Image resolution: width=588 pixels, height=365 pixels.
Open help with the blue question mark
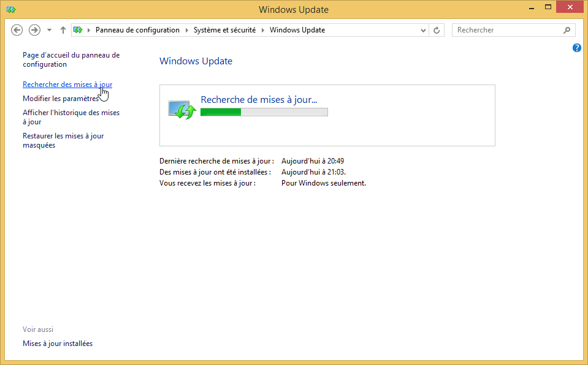pos(577,48)
